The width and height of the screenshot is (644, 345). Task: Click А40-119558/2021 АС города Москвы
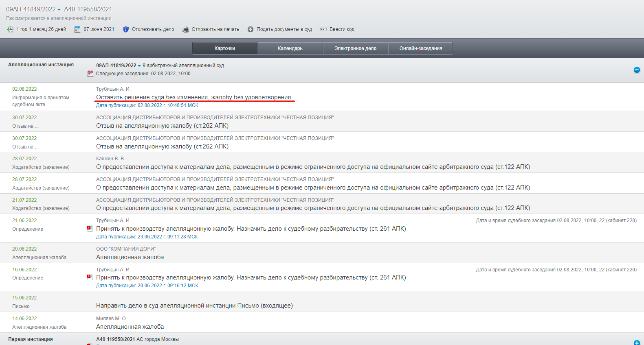[137, 339]
